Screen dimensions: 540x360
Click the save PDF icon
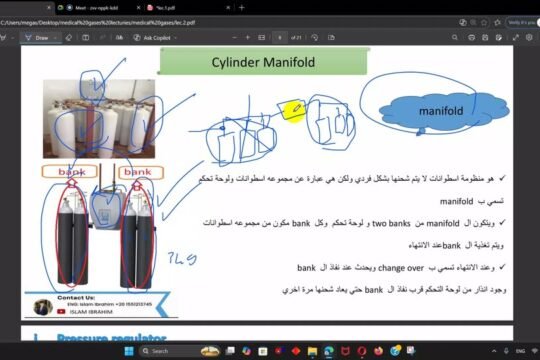click(485, 38)
